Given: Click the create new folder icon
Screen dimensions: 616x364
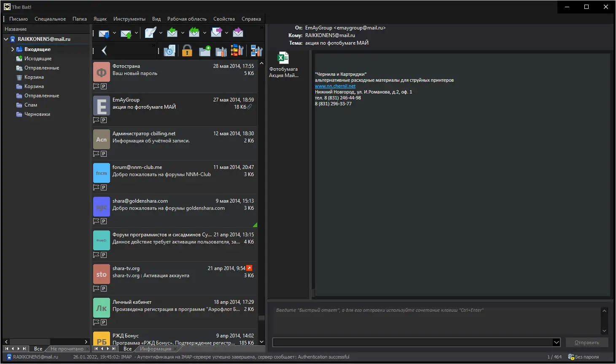Looking at the screenshot, I should click(205, 51).
